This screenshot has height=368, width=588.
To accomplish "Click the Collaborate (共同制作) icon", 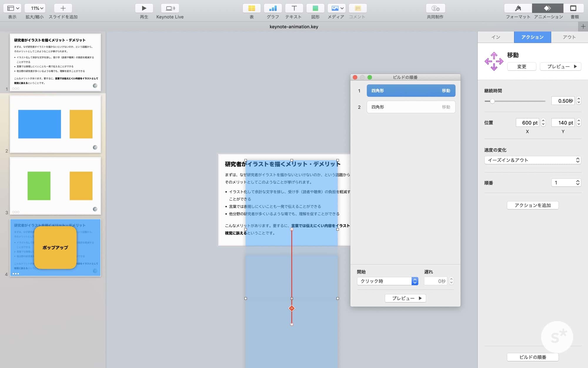I will (x=435, y=8).
